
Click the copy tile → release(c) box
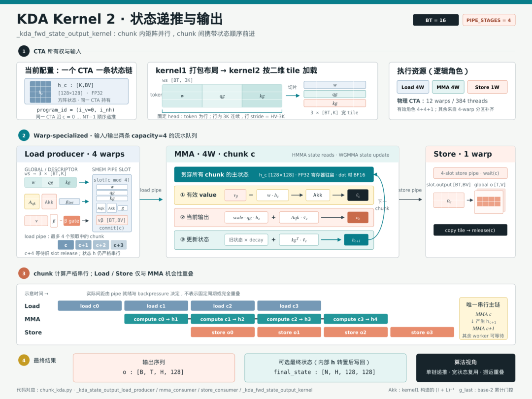(470, 230)
